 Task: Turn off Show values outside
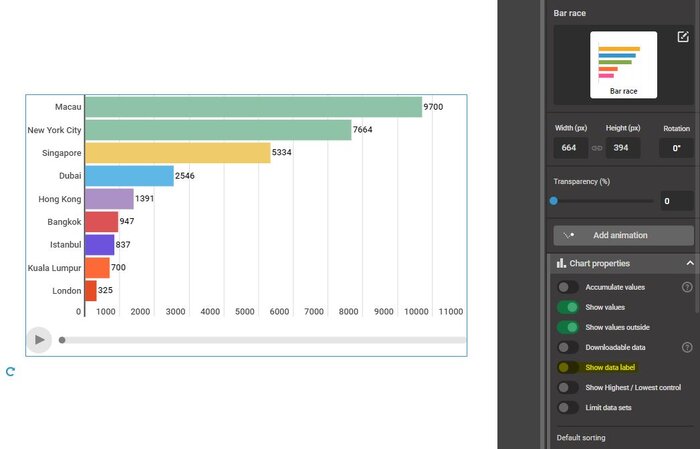pyautogui.click(x=568, y=327)
